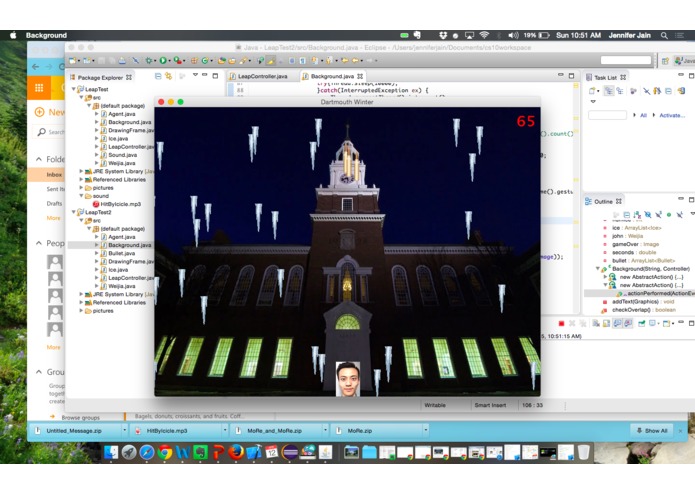Image resolution: width=695 pixels, height=494 pixels.
Task: Expand Referenced Libraries under LeapTest
Action: [82, 179]
